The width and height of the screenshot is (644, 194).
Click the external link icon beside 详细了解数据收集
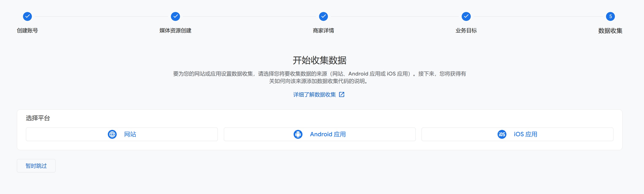(342, 95)
